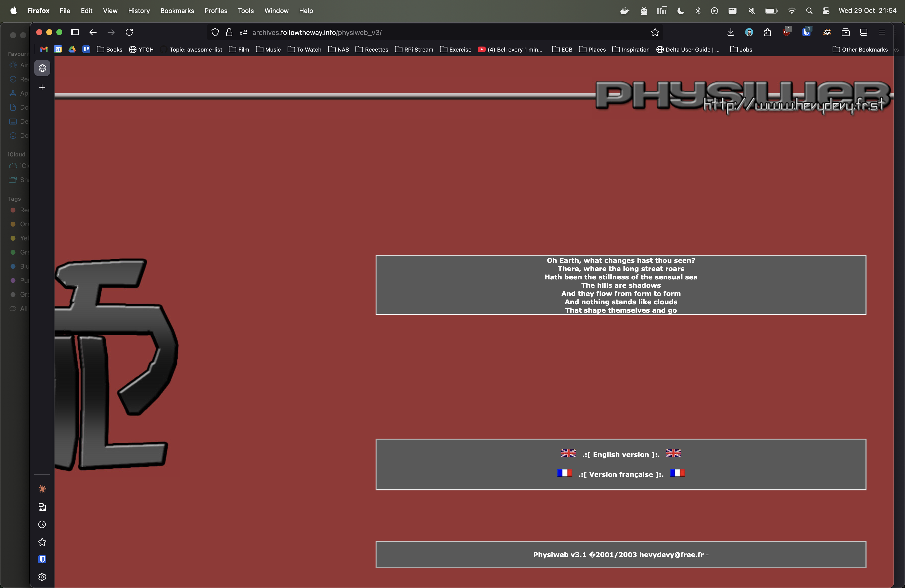The width and height of the screenshot is (905, 588).
Task: Click the Version française link
Action: [x=621, y=474]
